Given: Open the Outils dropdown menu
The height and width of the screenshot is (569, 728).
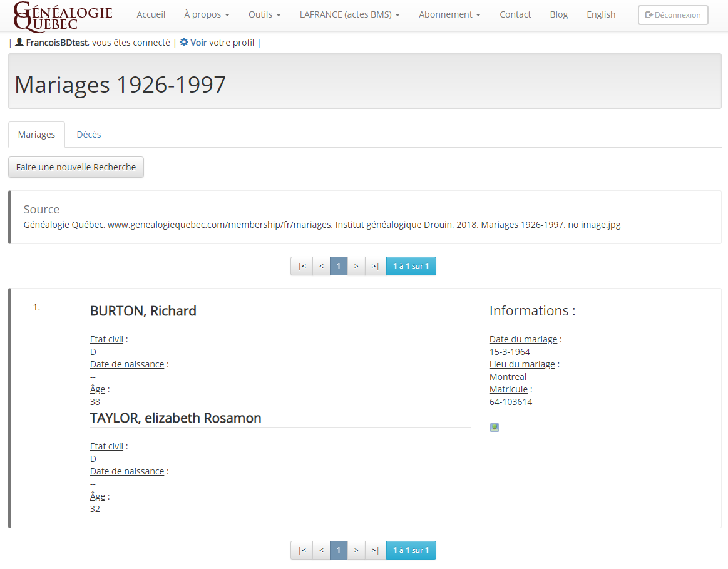Looking at the screenshot, I should [264, 14].
